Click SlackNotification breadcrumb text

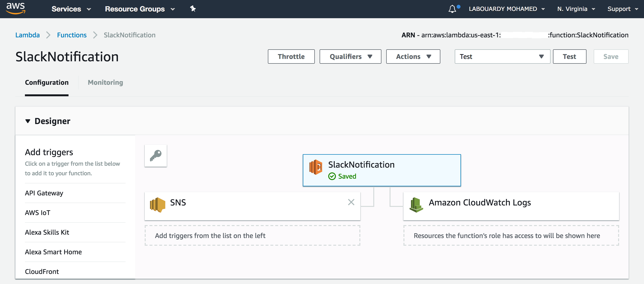[130, 35]
